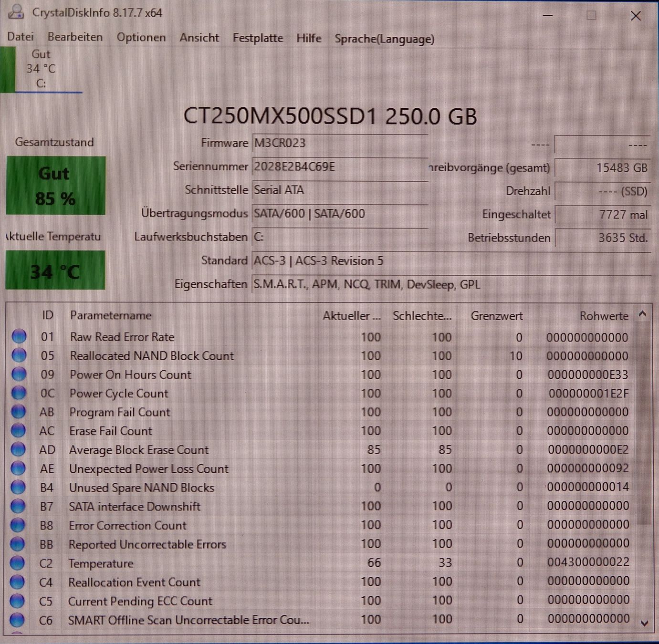
Task: Select Grenzwert value 10 in Reallocated NAND row
Action: (x=516, y=356)
